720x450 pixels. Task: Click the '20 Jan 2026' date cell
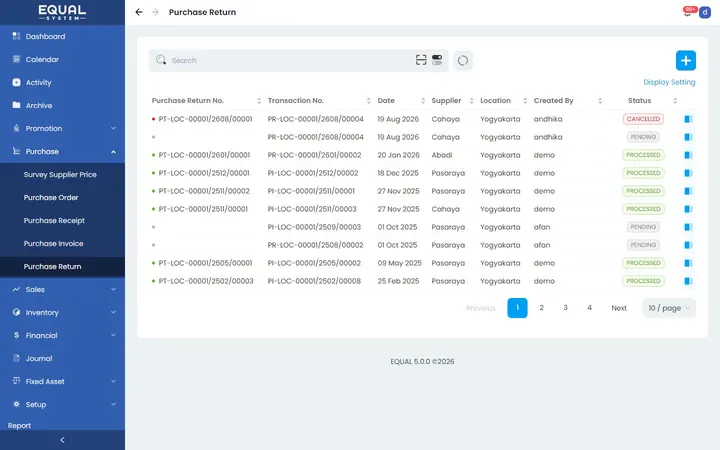click(398, 155)
